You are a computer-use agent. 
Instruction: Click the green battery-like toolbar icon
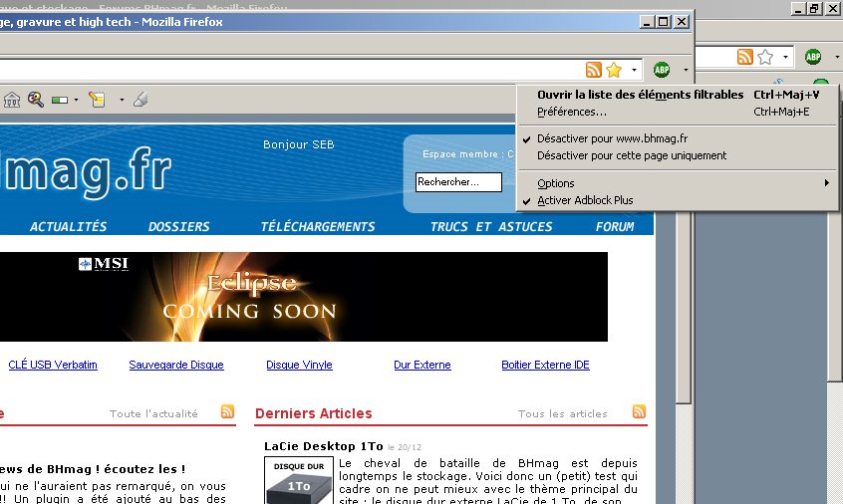tap(60, 100)
